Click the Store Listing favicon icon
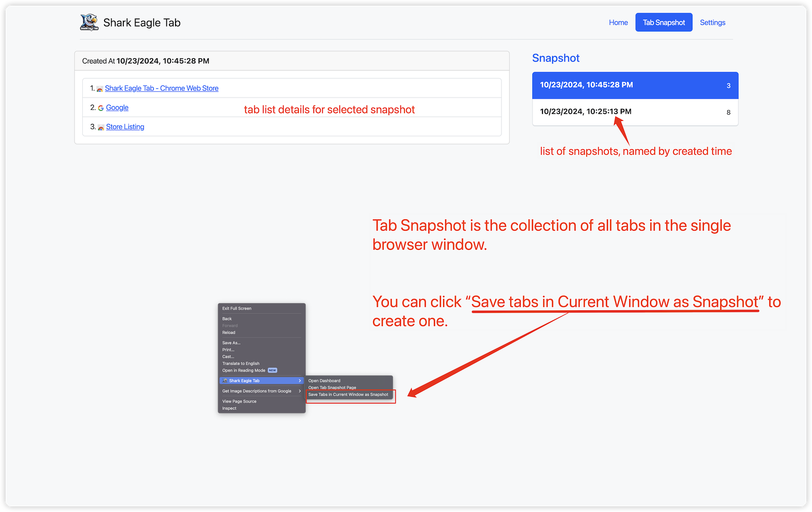This screenshot has height=512, width=812. (x=101, y=127)
